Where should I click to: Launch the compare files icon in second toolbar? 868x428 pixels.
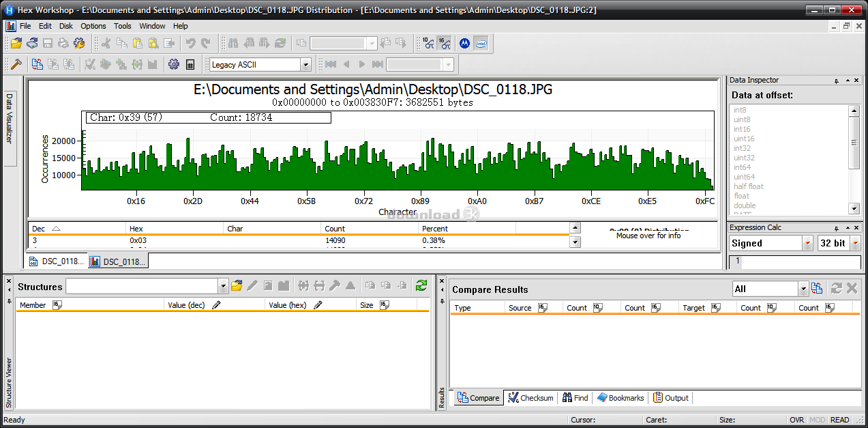coord(37,64)
